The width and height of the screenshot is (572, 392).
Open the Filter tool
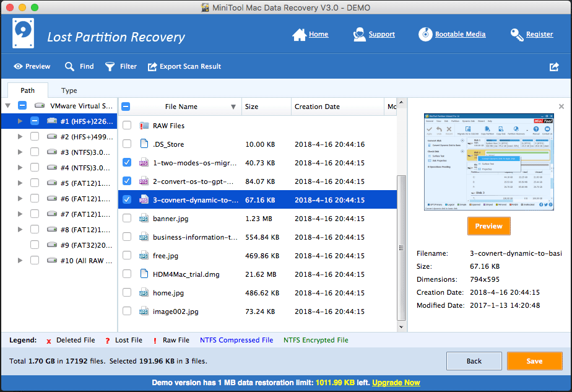tap(109, 66)
